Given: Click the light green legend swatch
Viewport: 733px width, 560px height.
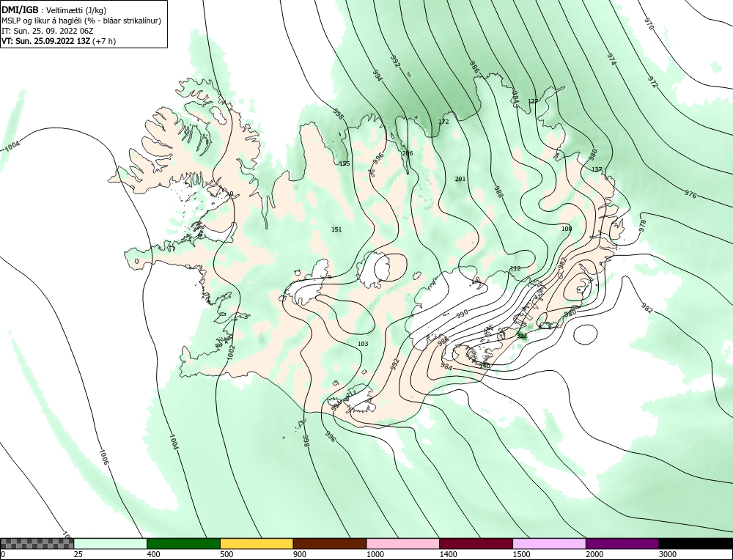Looking at the screenshot, I should point(111,543).
